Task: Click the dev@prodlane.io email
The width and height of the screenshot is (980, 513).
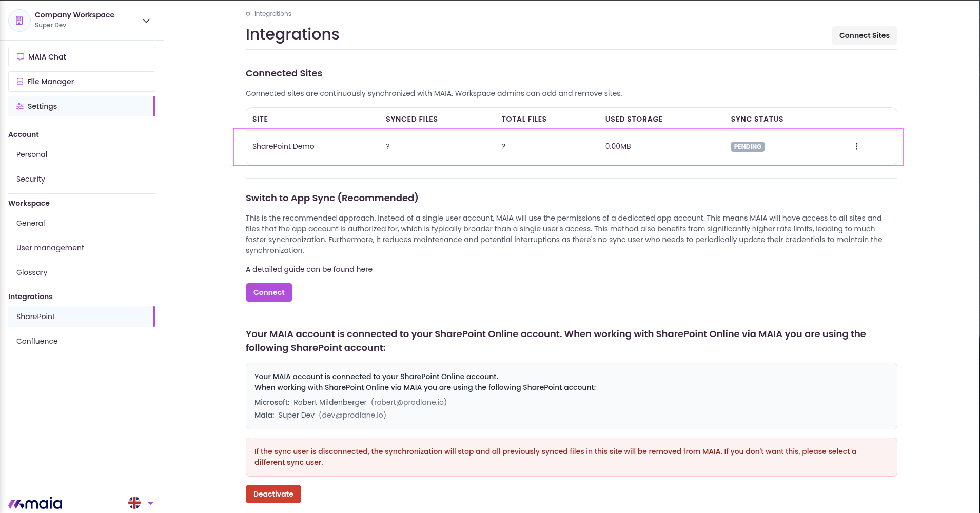Action: pyautogui.click(x=352, y=415)
